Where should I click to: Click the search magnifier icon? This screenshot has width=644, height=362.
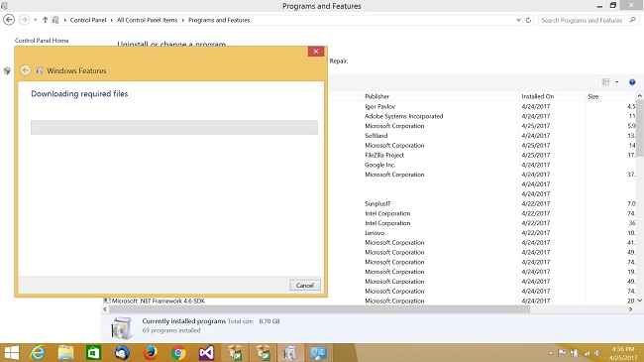(633, 20)
